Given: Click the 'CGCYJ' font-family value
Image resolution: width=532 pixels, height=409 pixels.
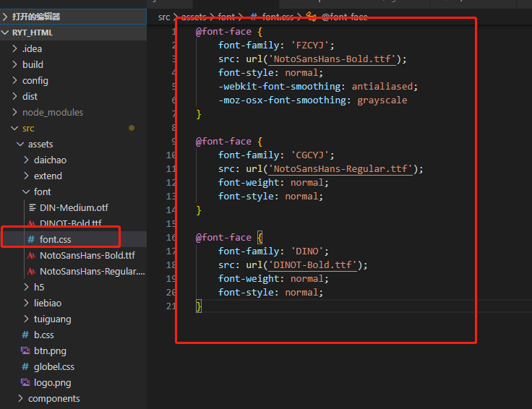Looking at the screenshot, I should (310, 155).
